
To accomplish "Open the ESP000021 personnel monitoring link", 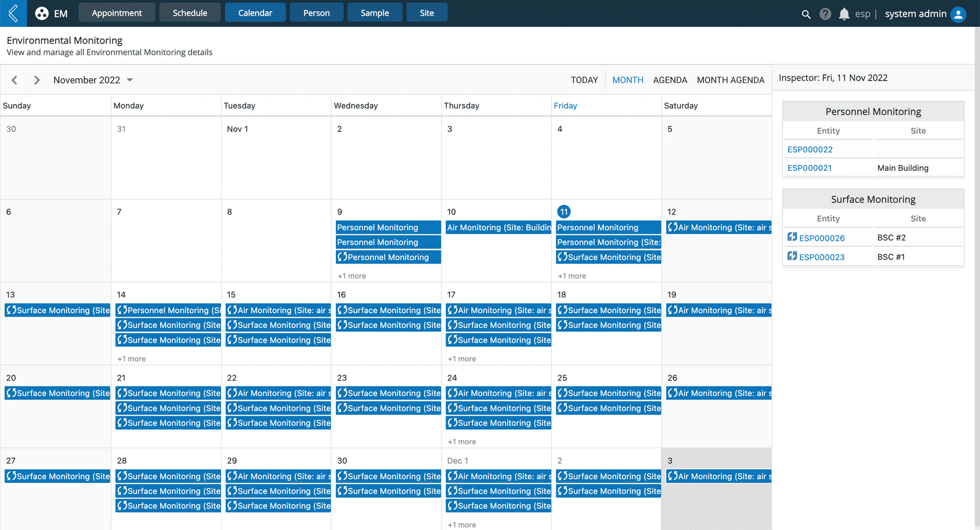I will [810, 168].
